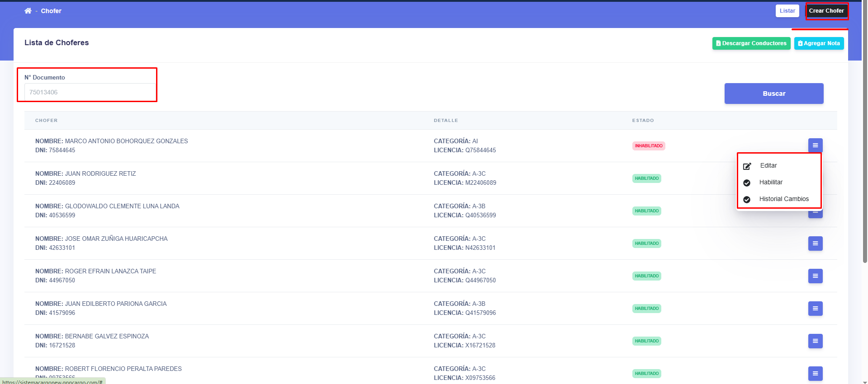Open actions menu for Robert Florencio Peralta
This screenshot has width=868, height=384.
(815, 374)
